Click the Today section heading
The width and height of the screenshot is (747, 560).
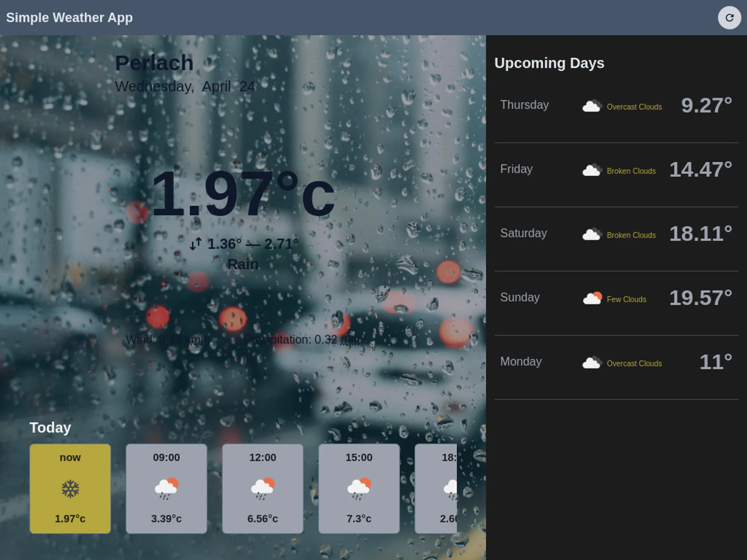click(50, 427)
